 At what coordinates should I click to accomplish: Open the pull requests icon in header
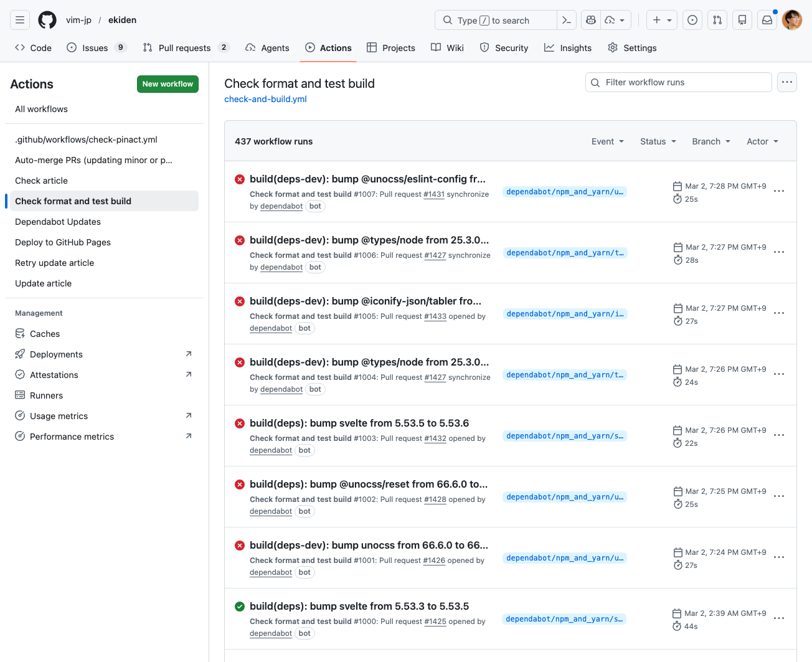click(x=717, y=20)
